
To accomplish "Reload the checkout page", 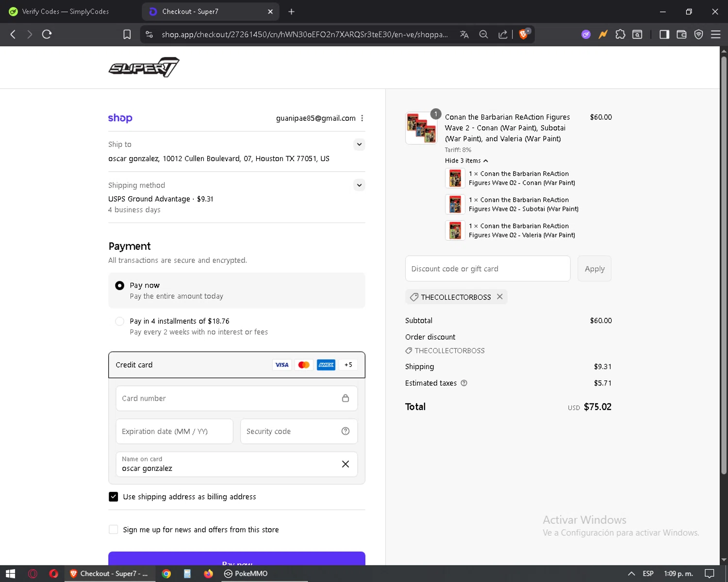I will click(x=47, y=34).
